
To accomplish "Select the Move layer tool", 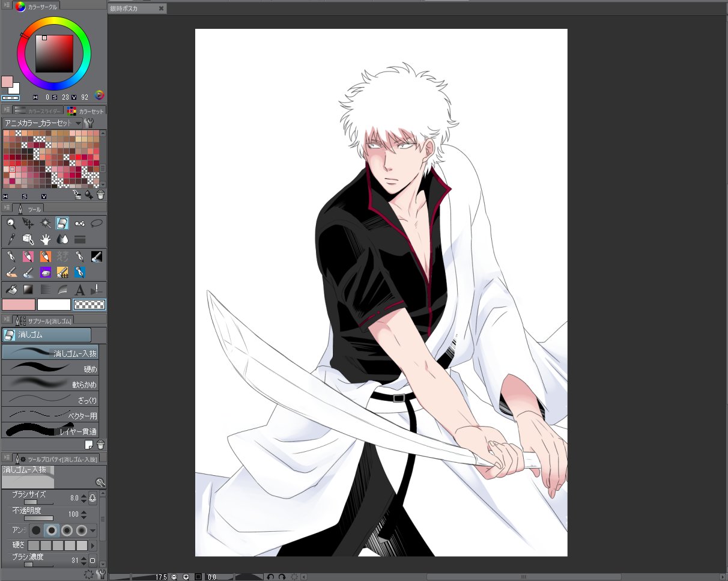I will click(x=28, y=223).
